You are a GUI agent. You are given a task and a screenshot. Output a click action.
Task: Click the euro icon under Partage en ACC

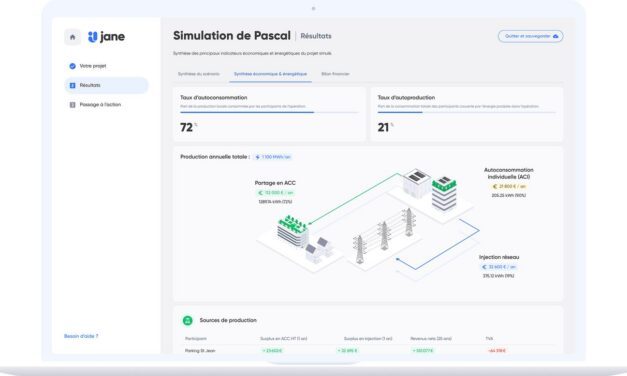260,193
